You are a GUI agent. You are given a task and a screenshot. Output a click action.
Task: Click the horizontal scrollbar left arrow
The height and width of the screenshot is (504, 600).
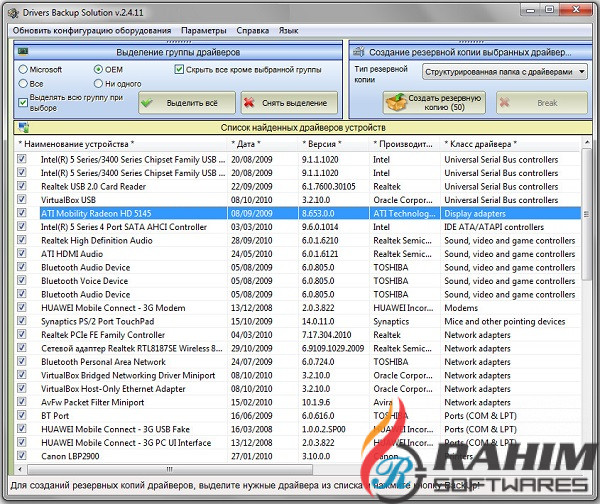tap(21, 469)
